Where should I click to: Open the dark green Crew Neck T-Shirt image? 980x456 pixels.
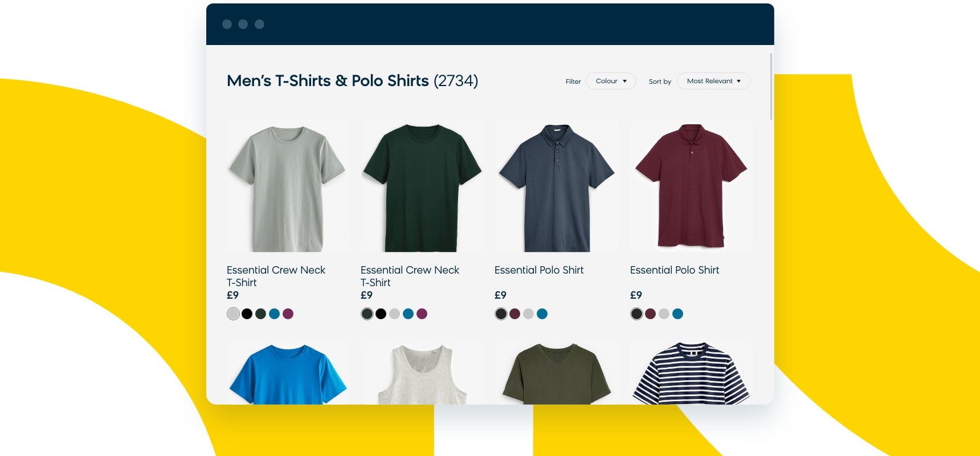click(x=422, y=186)
